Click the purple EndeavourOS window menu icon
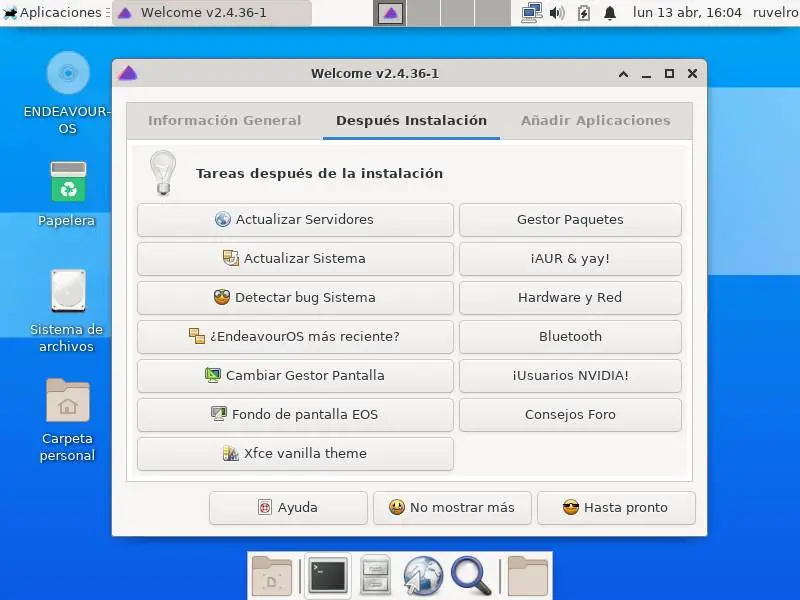 [x=128, y=73]
